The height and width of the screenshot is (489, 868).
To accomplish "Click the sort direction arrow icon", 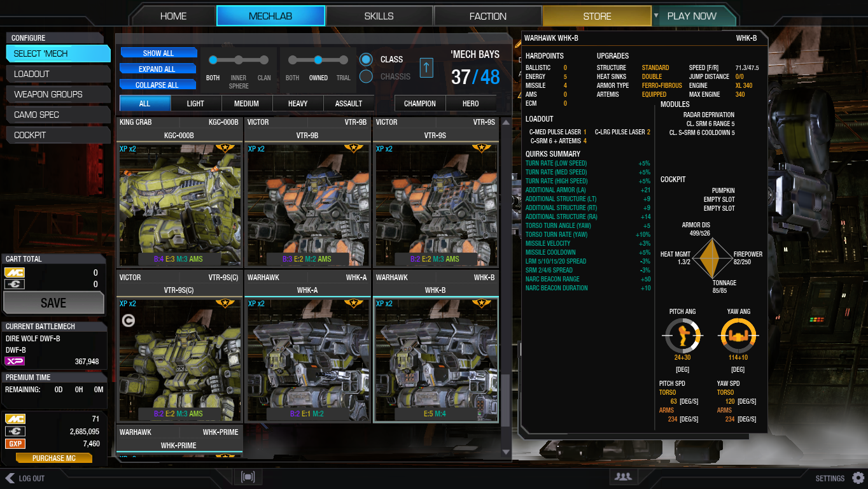I will [x=426, y=67].
